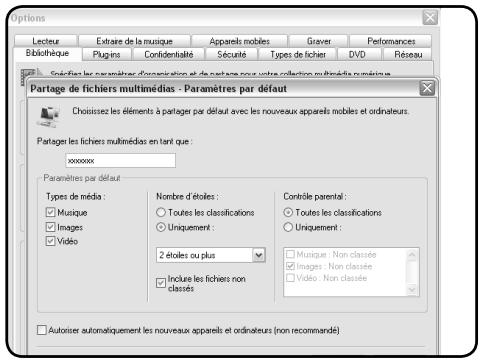The width and height of the screenshot is (482, 360).
Task: Switch to the Réseau tab
Action: (408, 54)
